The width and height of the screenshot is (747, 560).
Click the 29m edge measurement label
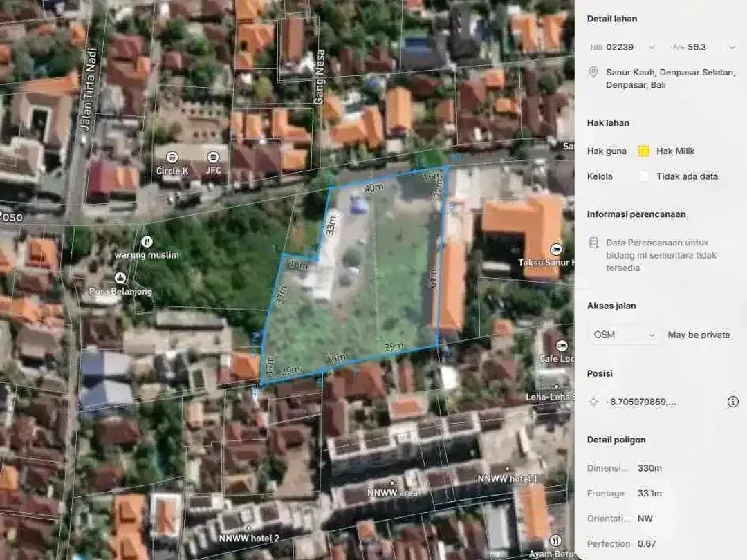pyautogui.click(x=291, y=369)
